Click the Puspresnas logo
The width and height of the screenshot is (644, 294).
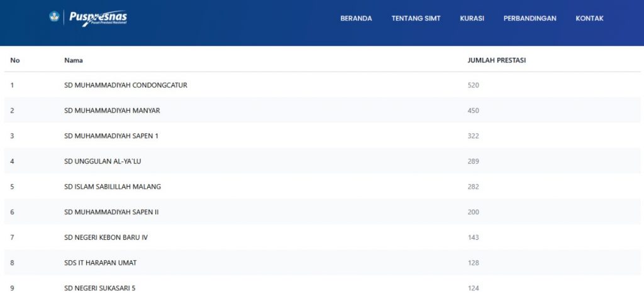[97, 18]
